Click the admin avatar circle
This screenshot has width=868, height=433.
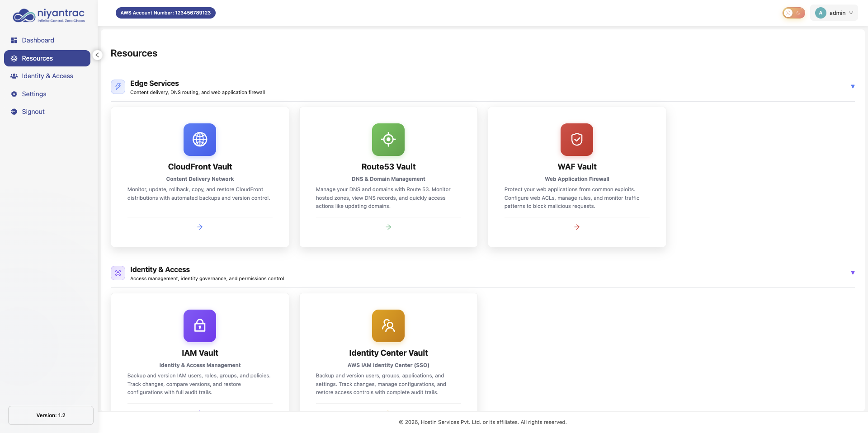(821, 13)
